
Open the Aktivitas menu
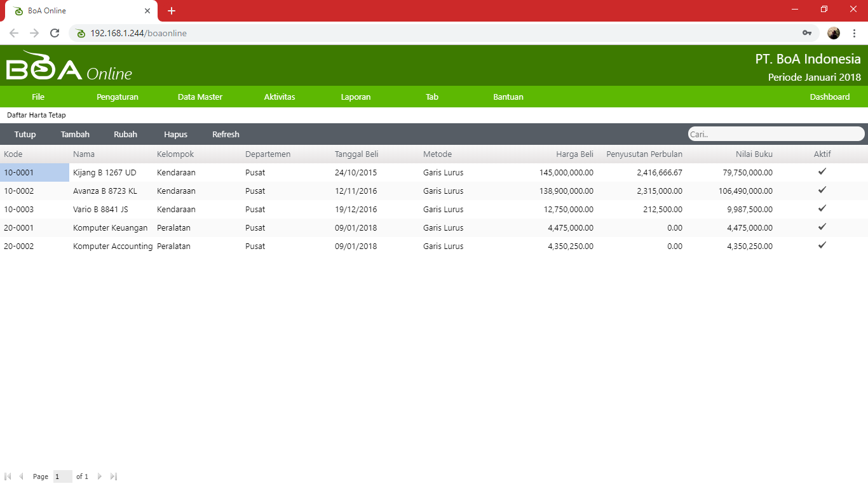click(280, 97)
